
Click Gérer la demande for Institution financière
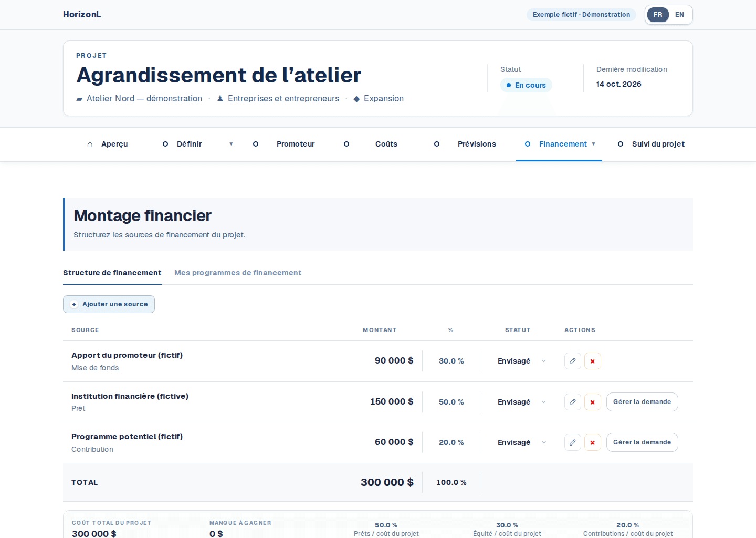642,402
